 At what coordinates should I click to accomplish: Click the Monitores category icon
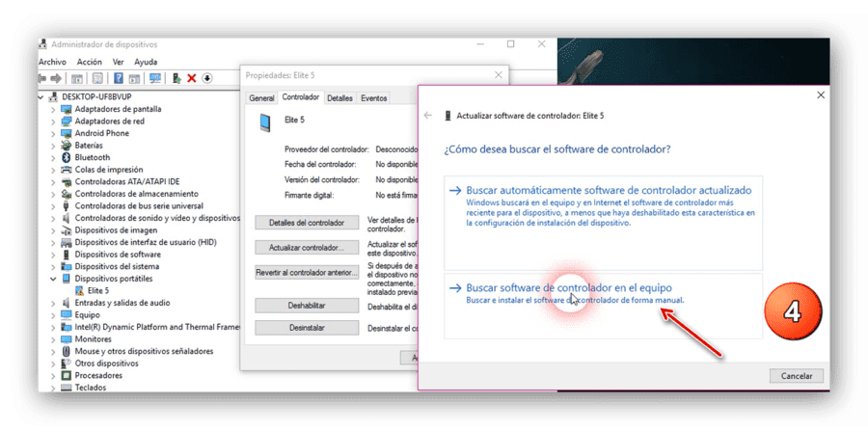(67, 339)
